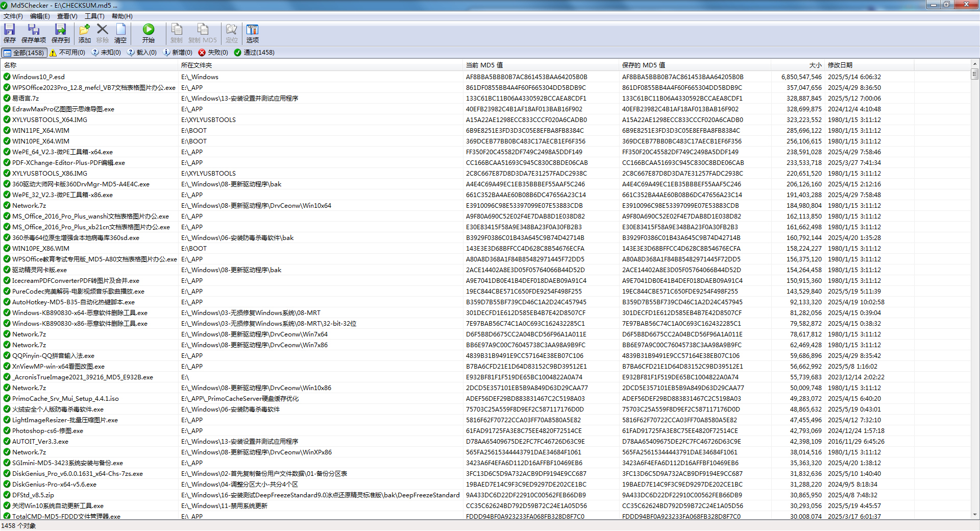Select the file name WIN10PE_X64.WIM
Image resolution: width=980 pixels, height=531 pixels.
(x=41, y=141)
